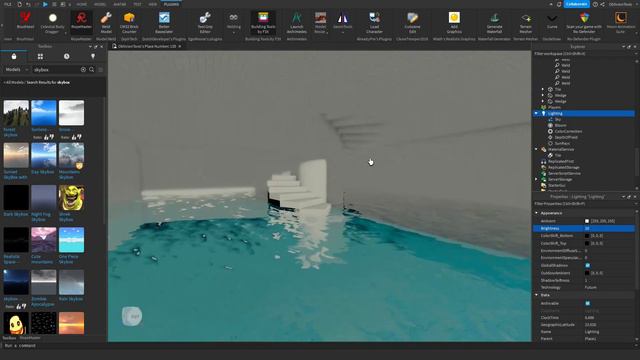The image size is (640, 360).
Task: Open Toolbox search filter options
Action: click(x=100, y=70)
